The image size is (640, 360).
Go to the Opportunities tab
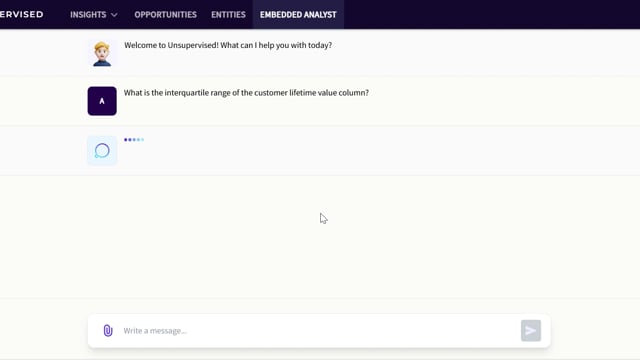point(165,15)
